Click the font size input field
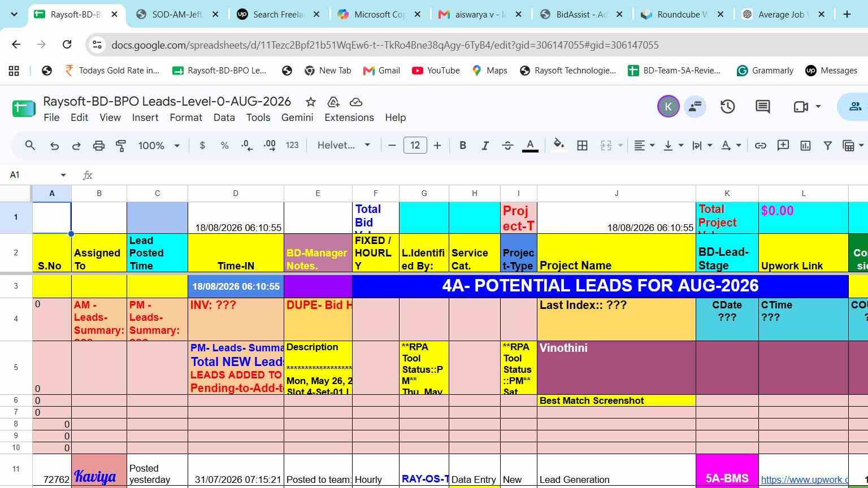Screen dimensions: 868x488 [415, 146]
